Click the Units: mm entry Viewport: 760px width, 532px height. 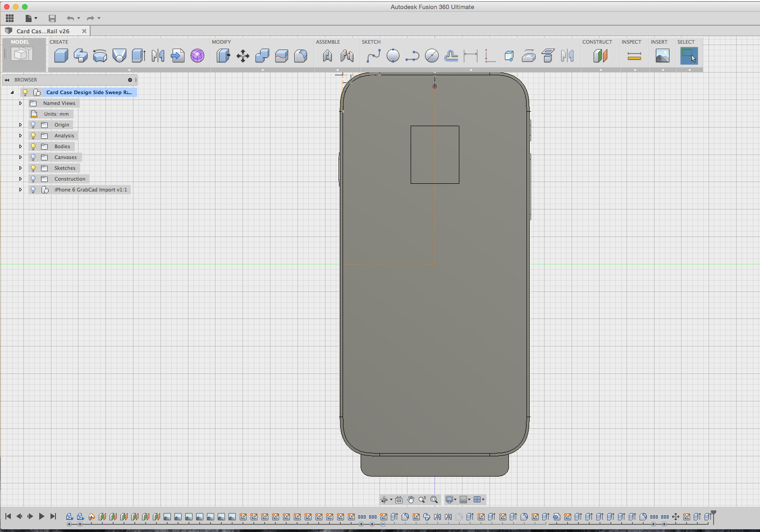56,114
